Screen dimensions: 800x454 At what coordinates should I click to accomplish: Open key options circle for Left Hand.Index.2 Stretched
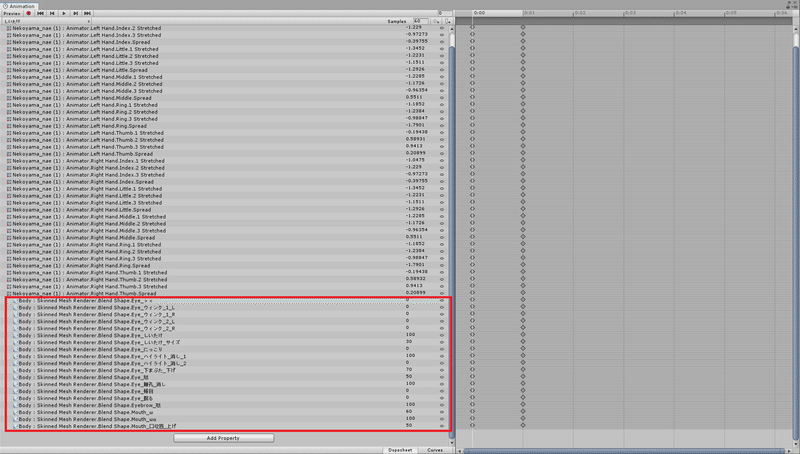(x=442, y=28)
